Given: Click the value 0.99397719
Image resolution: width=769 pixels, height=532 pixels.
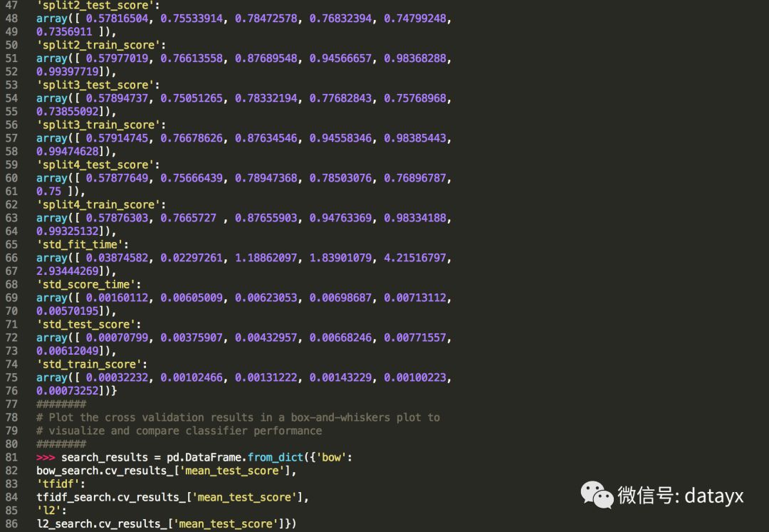Looking at the screenshot, I should pos(67,72).
